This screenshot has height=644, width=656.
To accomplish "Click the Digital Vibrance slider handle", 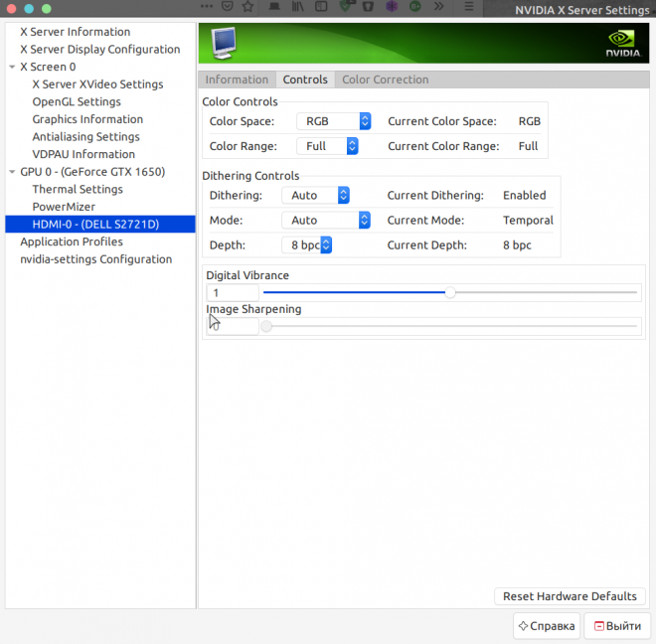I will [450, 292].
